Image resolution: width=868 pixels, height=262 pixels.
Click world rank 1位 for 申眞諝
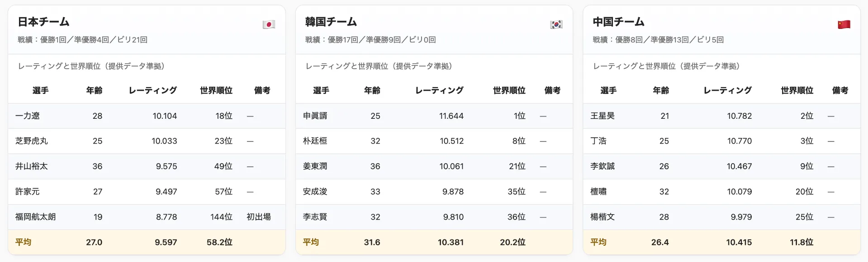(520, 116)
